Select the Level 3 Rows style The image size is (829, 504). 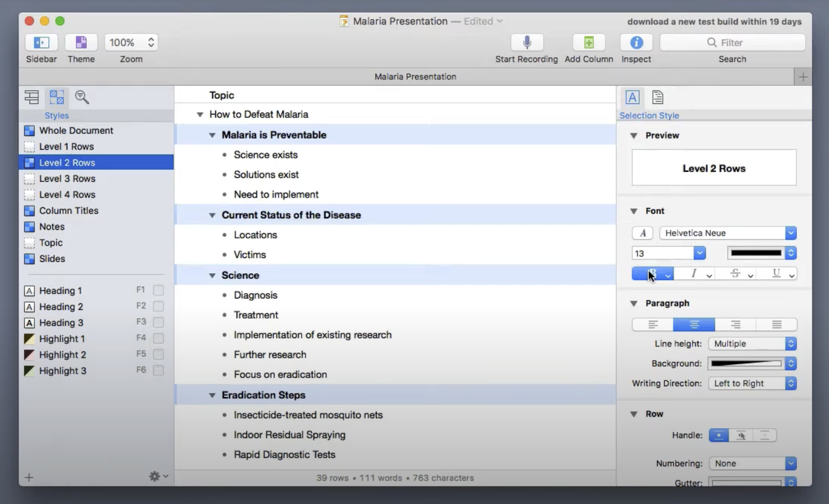point(96,178)
